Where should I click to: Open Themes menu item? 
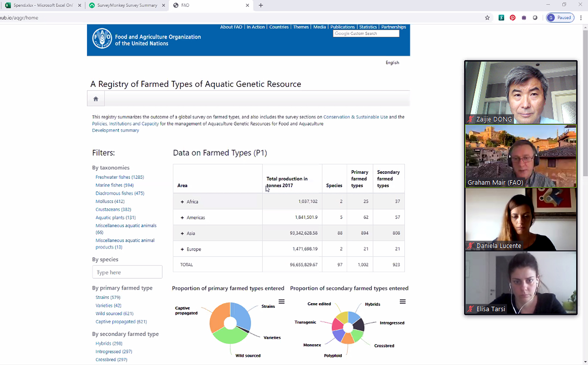(301, 27)
